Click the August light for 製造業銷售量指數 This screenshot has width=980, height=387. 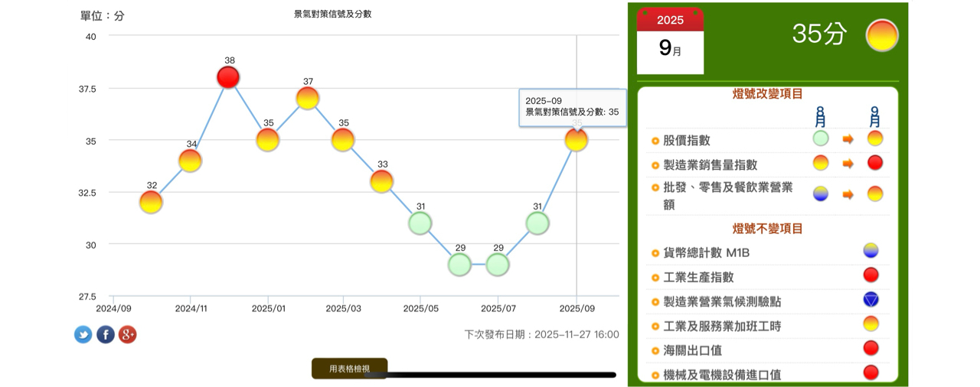click(x=821, y=162)
